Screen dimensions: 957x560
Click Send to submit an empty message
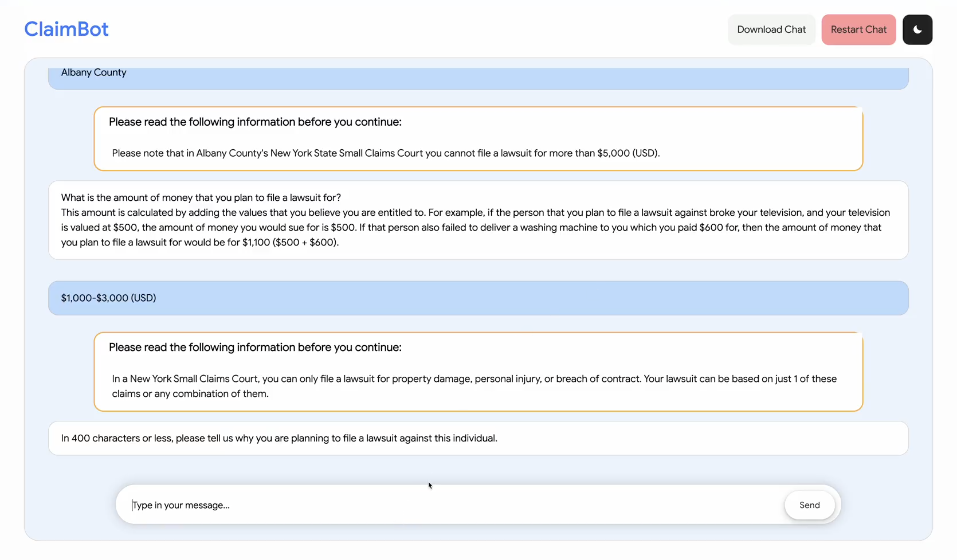tap(809, 505)
